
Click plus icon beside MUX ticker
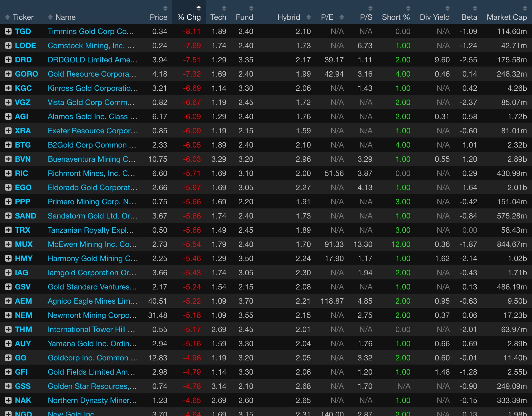tap(8, 244)
